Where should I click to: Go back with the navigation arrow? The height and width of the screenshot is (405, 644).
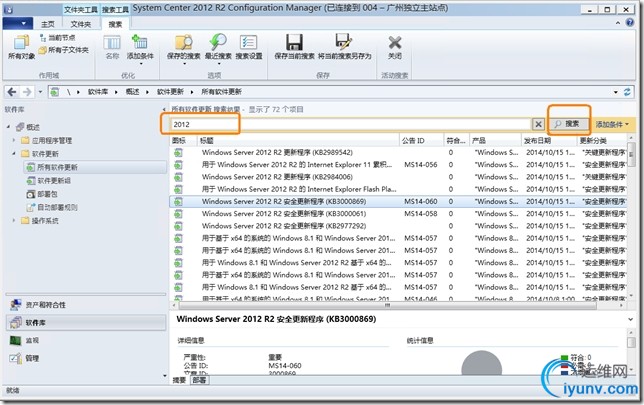(x=12, y=92)
